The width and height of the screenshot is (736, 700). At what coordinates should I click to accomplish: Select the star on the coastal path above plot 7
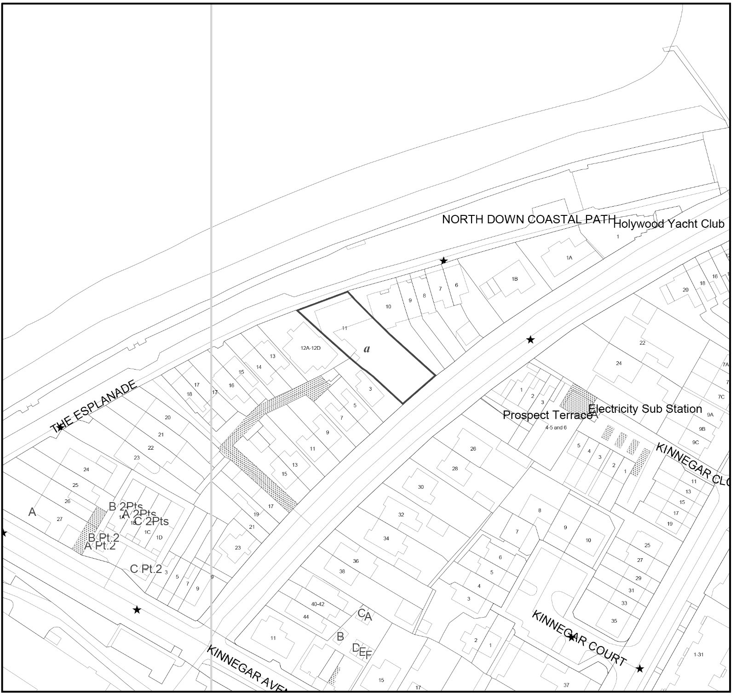[443, 261]
